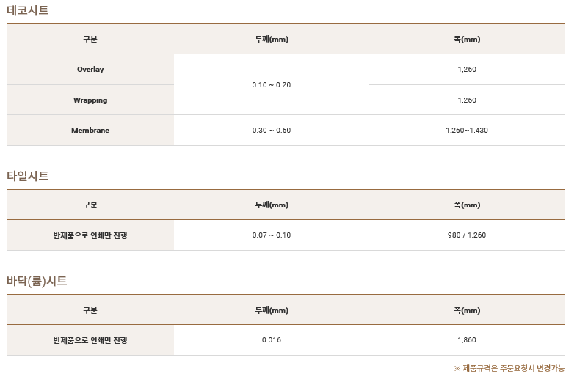Click the 바닥(륨)시트 section heading
Image resolution: width=588 pixels, height=382 pixels.
[37, 281]
